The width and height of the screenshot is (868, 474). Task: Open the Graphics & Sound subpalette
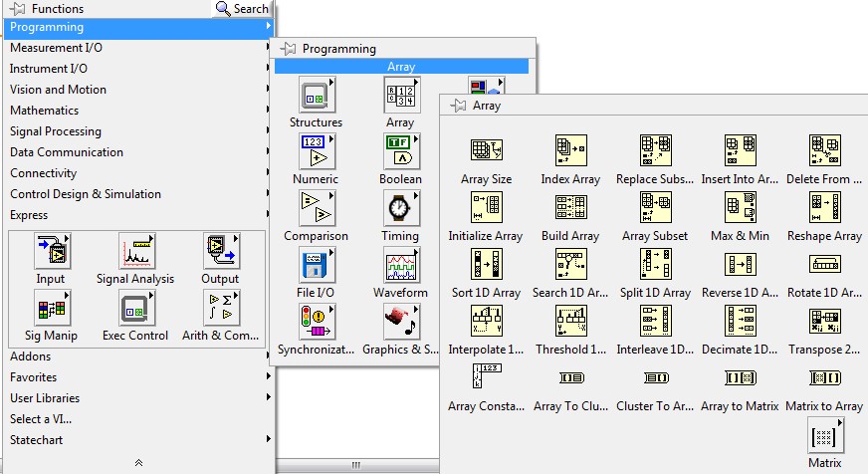pos(401,322)
